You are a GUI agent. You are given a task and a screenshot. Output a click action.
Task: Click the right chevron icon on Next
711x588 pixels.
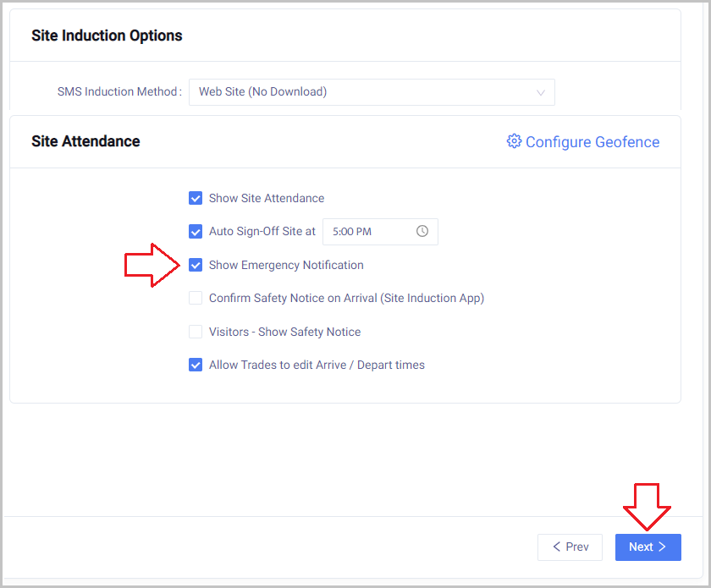click(663, 547)
